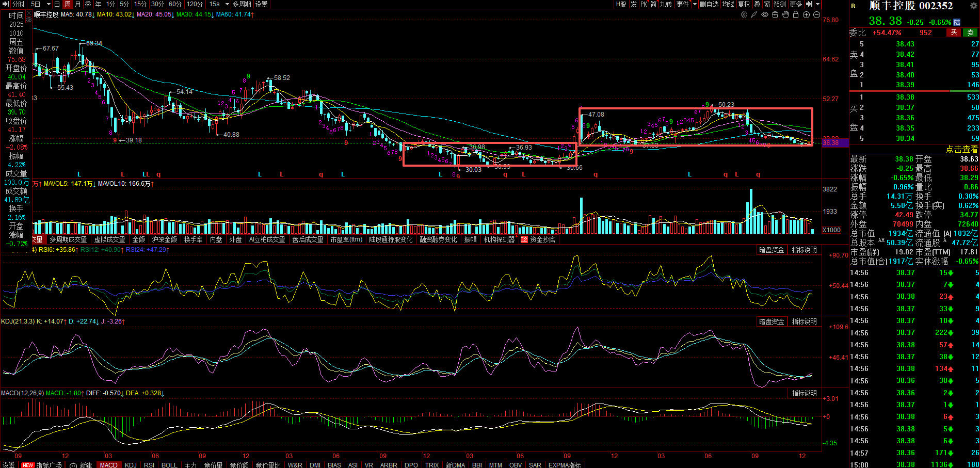
Task: Open 指标说明 for MACD panel
Action: tap(804, 393)
